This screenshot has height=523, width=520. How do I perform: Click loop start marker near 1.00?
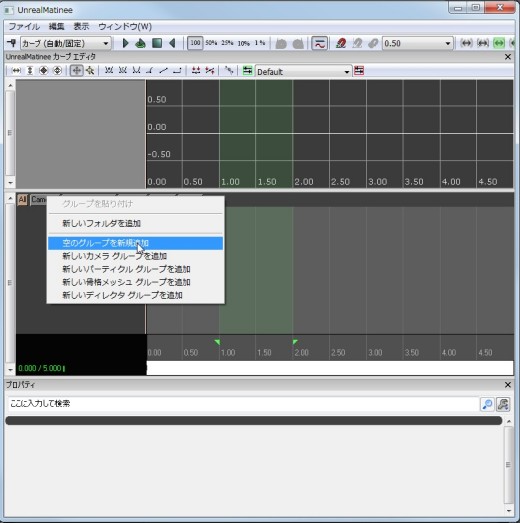pyautogui.click(x=217, y=342)
